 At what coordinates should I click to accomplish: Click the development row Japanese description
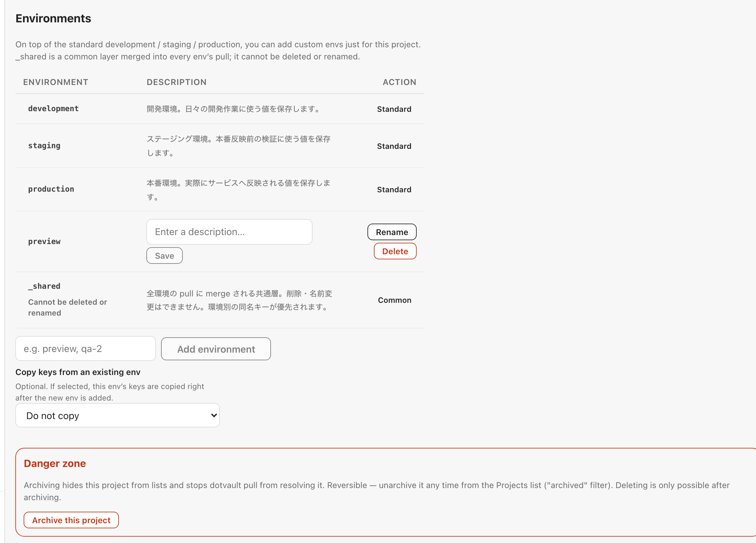[x=234, y=109]
